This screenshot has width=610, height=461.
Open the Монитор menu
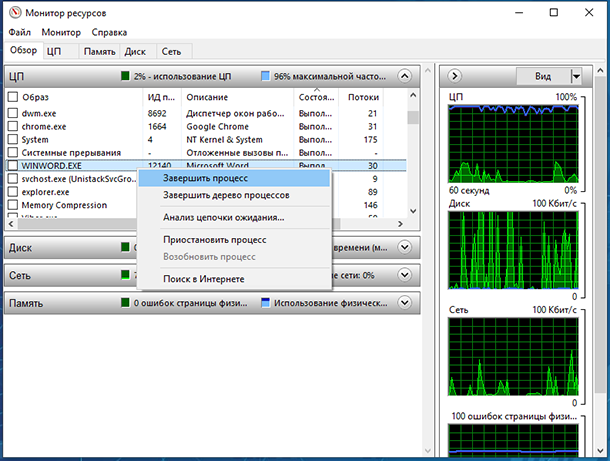click(x=61, y=32)
